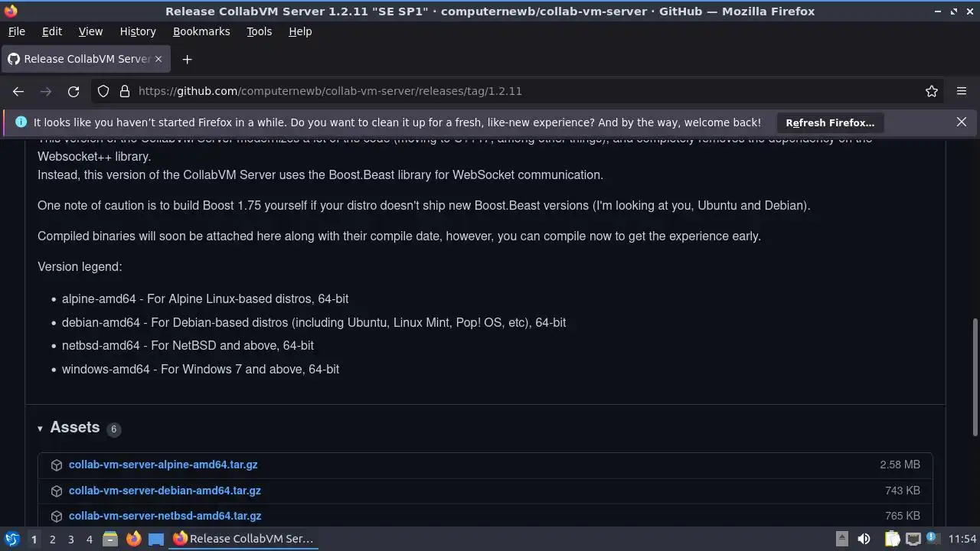Reload the current page
This screenshot has height=551, width=980.
point(73,91)
